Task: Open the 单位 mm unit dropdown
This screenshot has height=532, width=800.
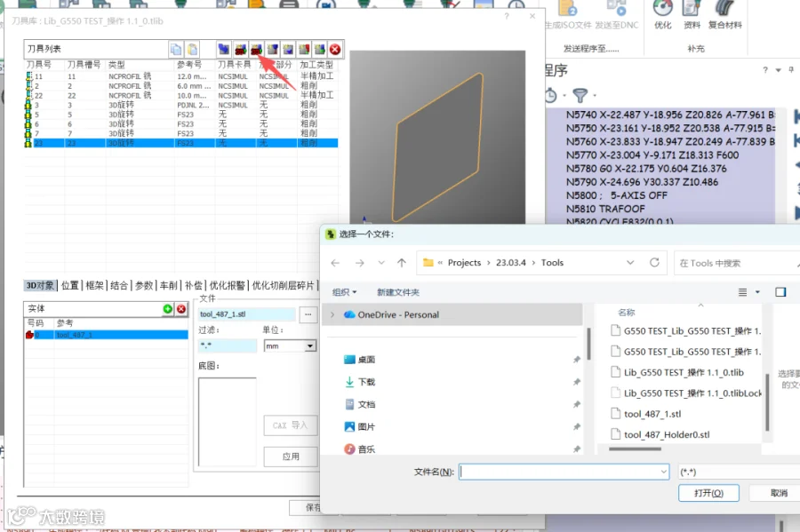Action: pyautogui.click(x=290, y=346)
